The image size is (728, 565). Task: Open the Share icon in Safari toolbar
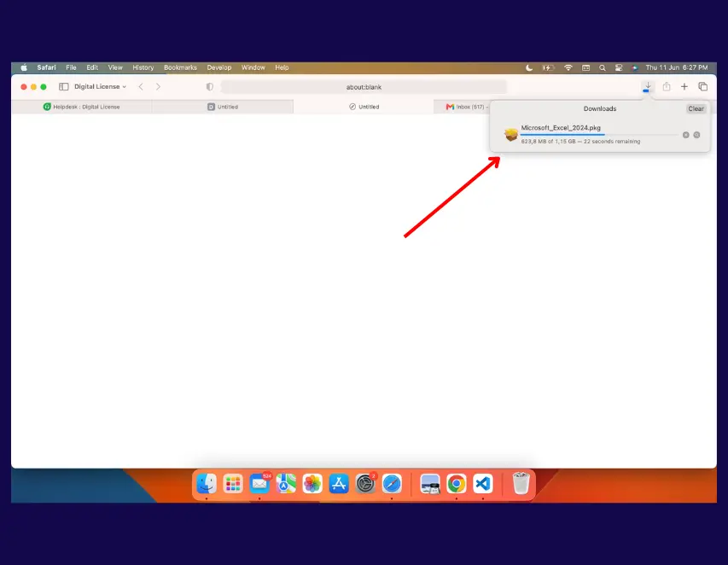tap(667, 87)
